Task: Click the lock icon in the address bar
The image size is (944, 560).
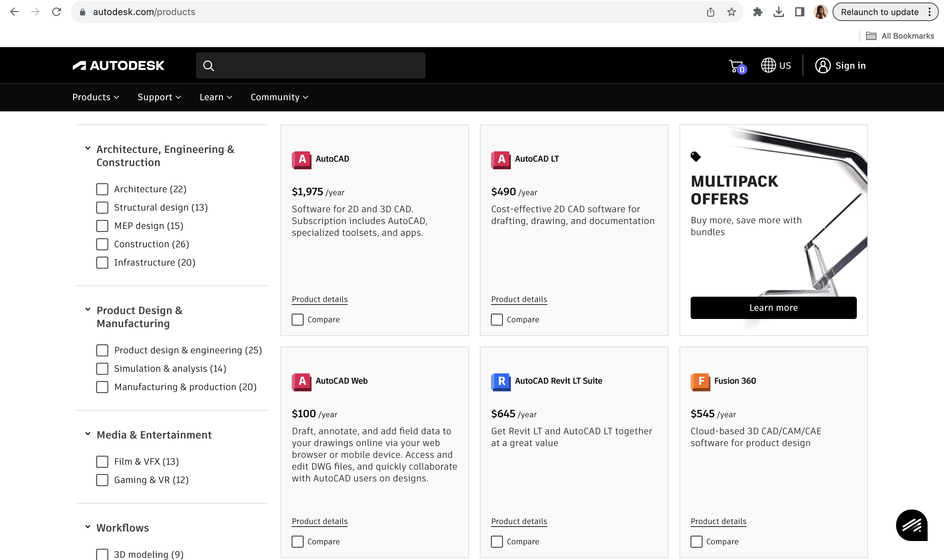Action: coord(83,12)
